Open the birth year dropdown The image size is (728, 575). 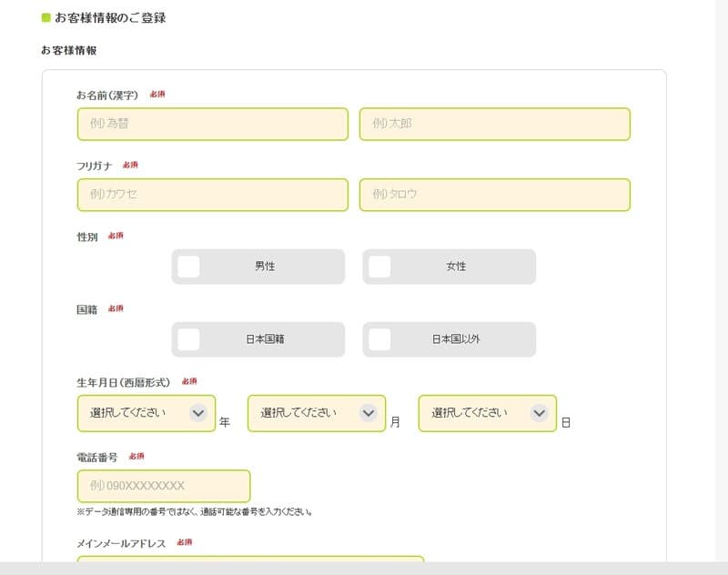pyautogui.click(x=146, y=414)
